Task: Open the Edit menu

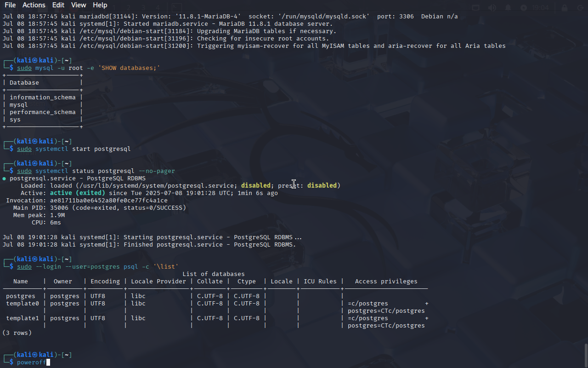Action: tap(58, 5)
